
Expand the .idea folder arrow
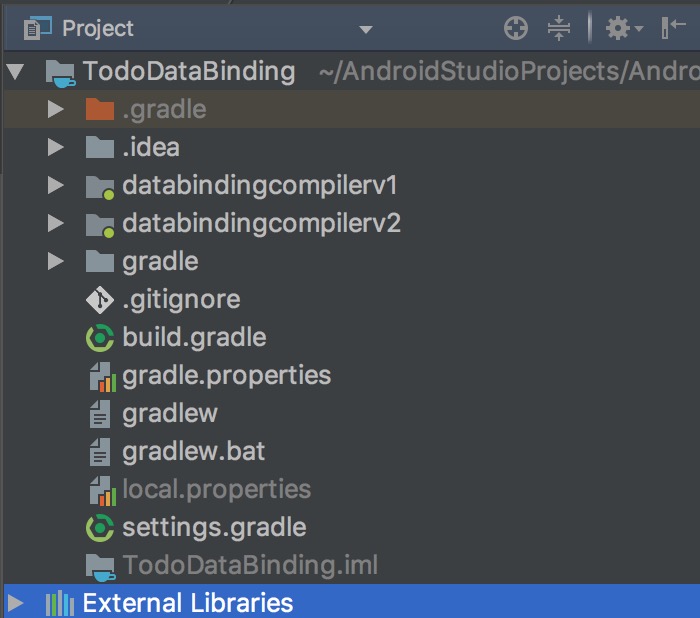click(x=56, y=147)
